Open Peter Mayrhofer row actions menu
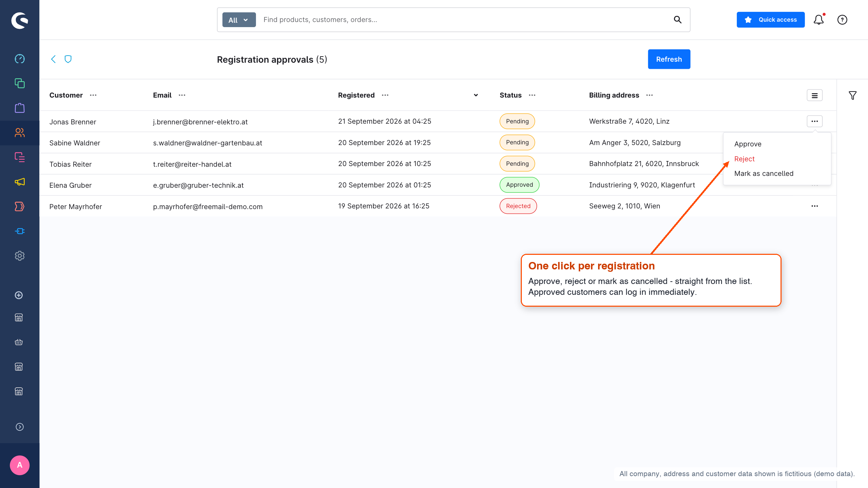868x488 pixels. coord(814,206)
